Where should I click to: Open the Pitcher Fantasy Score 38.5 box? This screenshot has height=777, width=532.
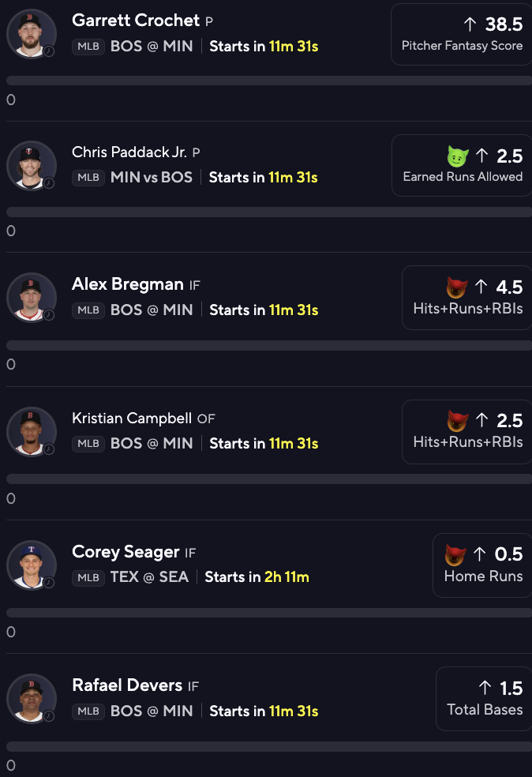tap(461, 34)
